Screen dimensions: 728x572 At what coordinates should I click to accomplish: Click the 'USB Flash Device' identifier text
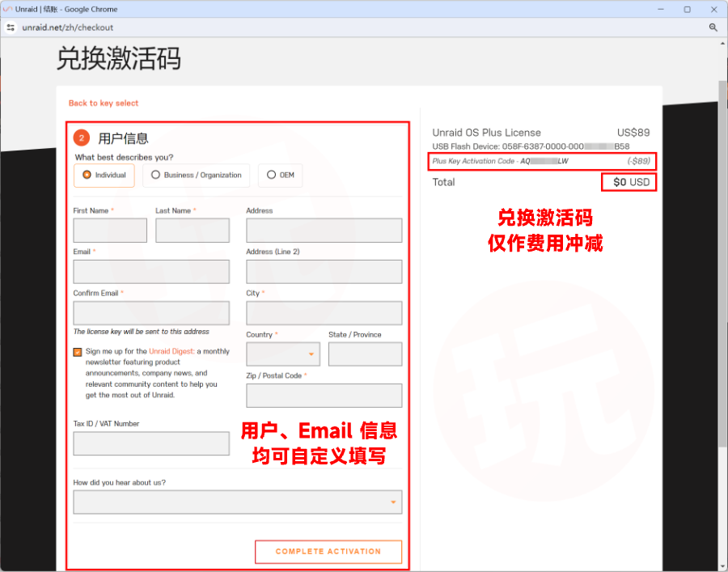(x=531, y=146)
